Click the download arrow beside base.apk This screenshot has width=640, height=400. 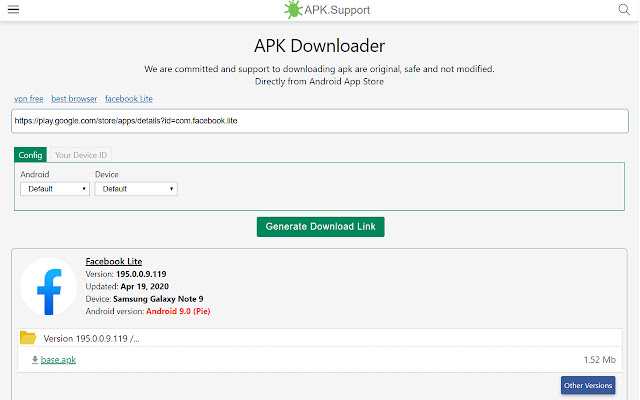pyautogui.click(x=35, y=360)
